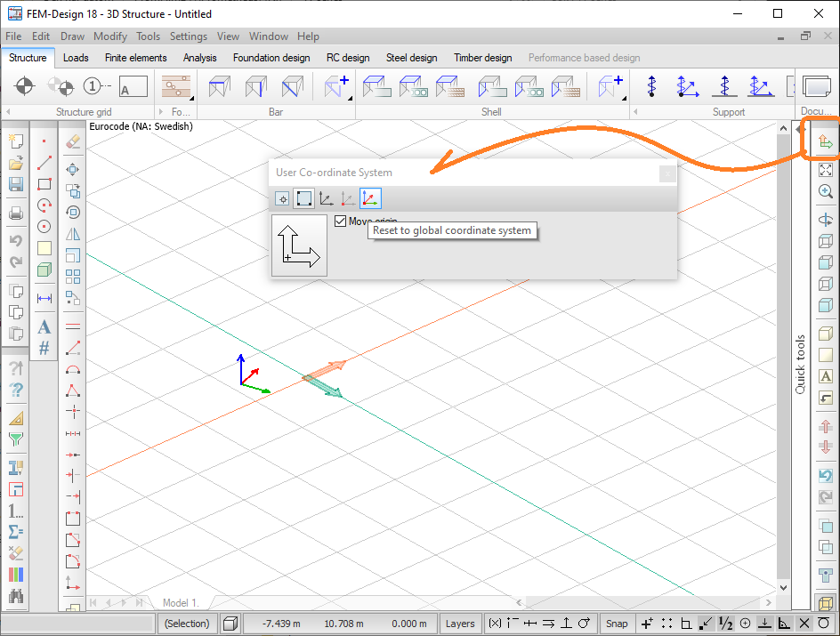Image resolution: width=840 pixels, height=636 pixels.
Task: Toggle the center circle snap in status bar
Action: [x=745, y=624]
